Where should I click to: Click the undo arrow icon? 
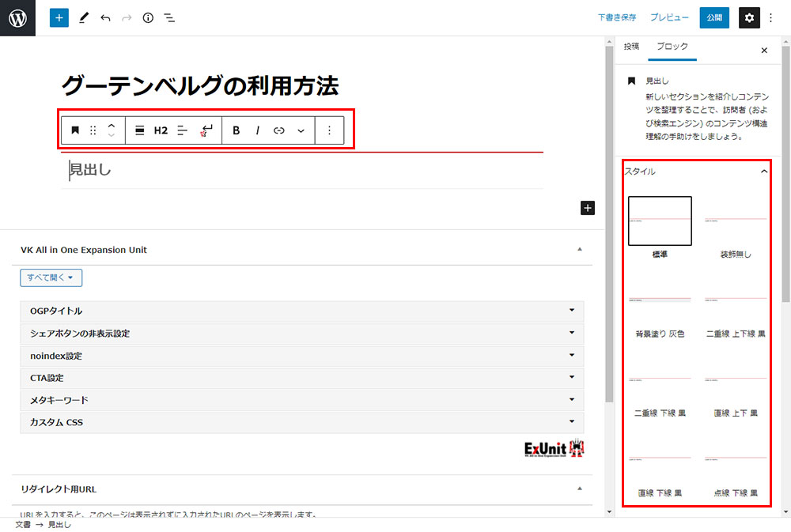point(105,17)
